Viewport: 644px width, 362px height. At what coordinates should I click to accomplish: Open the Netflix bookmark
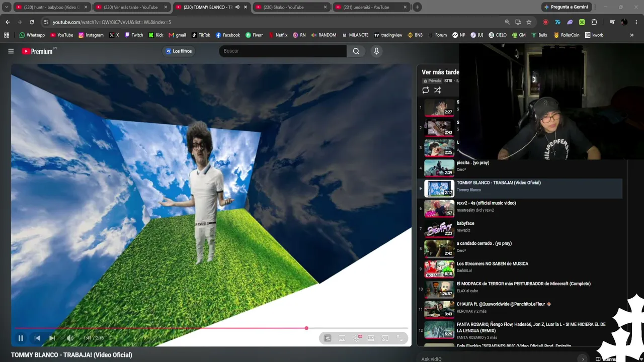(x=277, y=35)
